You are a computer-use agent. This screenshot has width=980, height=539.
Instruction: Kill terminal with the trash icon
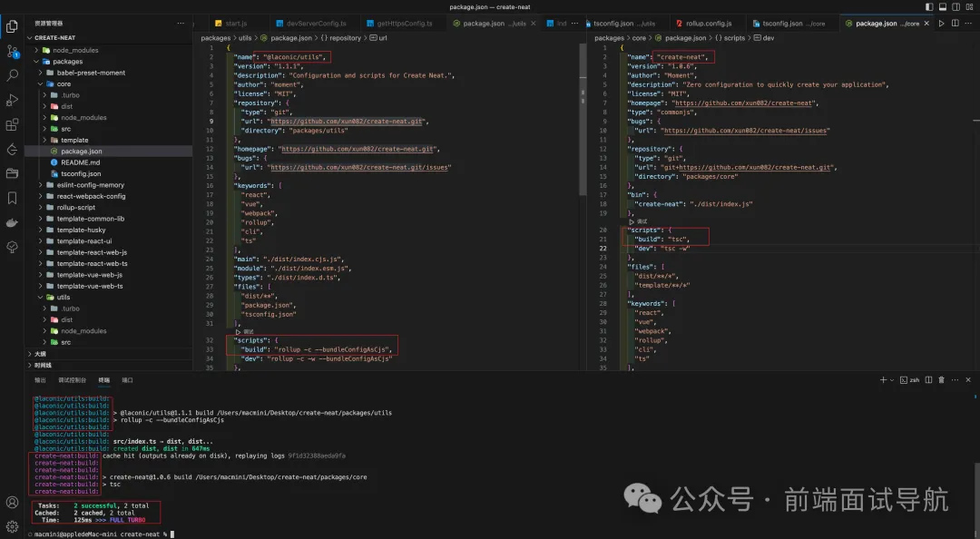(941, 379)
